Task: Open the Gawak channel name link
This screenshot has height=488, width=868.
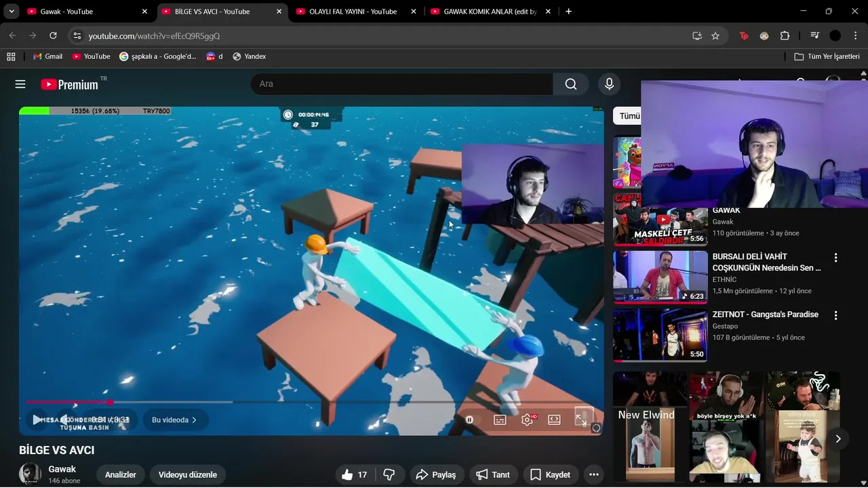Action: [x=62, y=469]
